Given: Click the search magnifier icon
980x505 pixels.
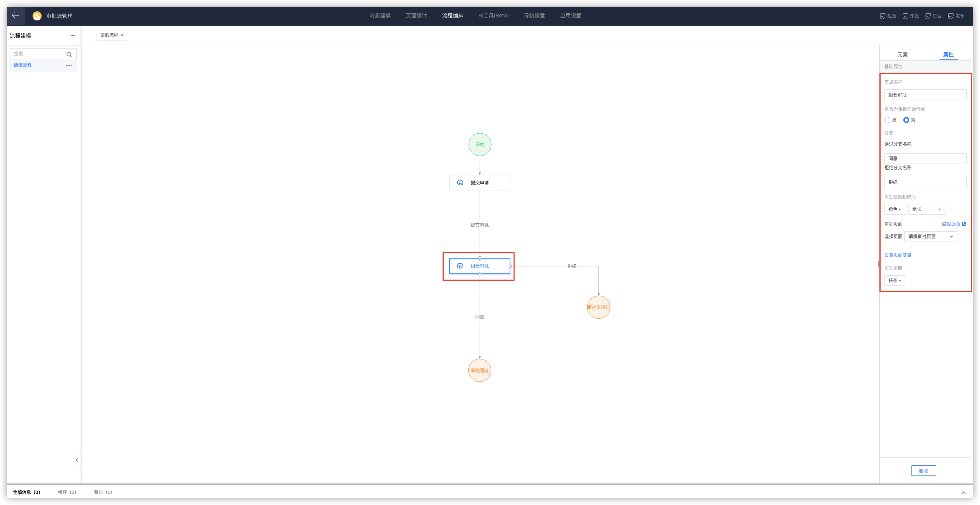Looking at the screenshot, I should 69,54.
